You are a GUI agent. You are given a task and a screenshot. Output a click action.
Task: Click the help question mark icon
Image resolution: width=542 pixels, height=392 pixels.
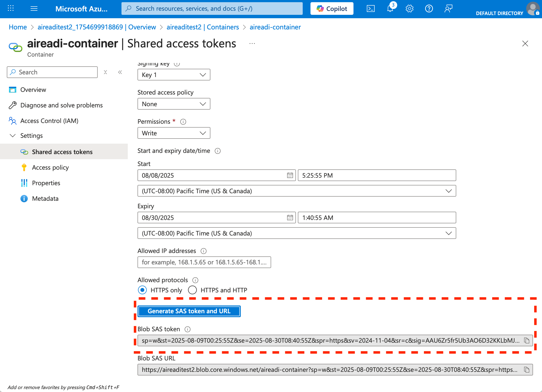point(429,9)
